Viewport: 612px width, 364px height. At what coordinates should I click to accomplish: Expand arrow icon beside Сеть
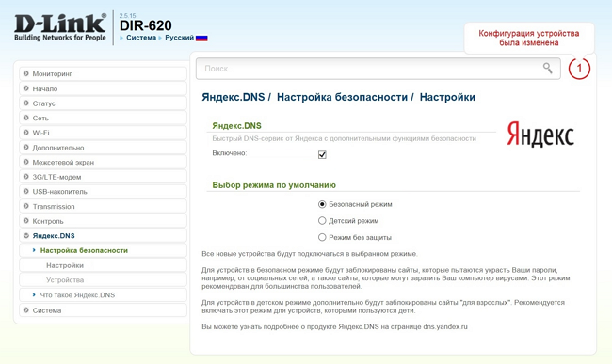point(26,118)
